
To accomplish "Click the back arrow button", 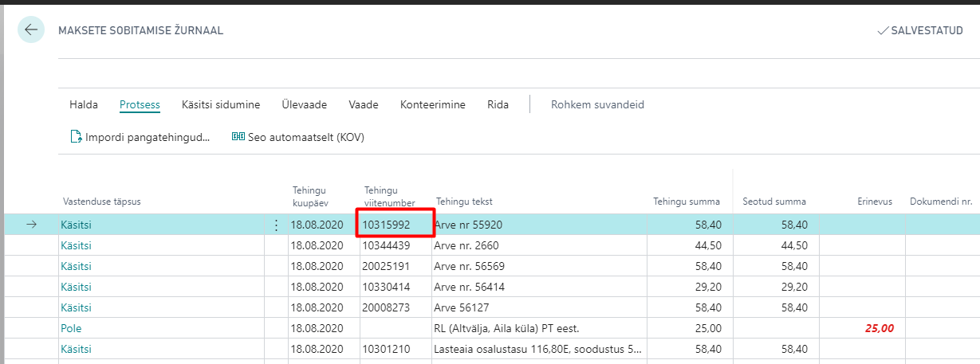I will point(31,30).
